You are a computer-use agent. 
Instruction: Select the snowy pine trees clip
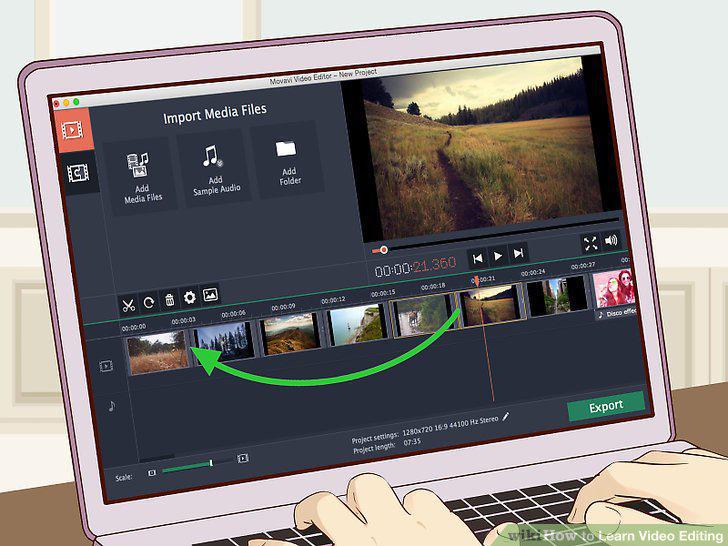point(225,342)
